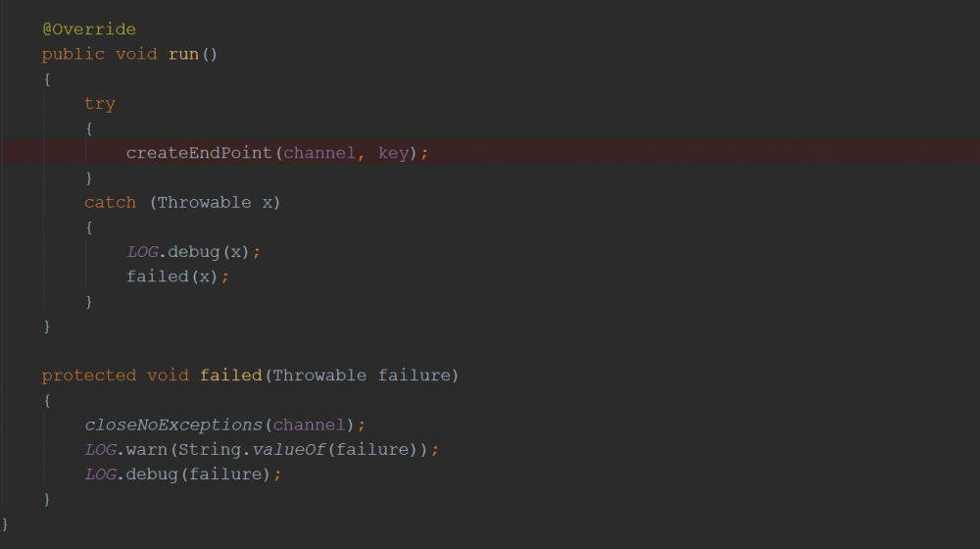Click the final closing brace of the class
Image resolution: width=980 pixels, height=549 pixels.
(6, 524)
